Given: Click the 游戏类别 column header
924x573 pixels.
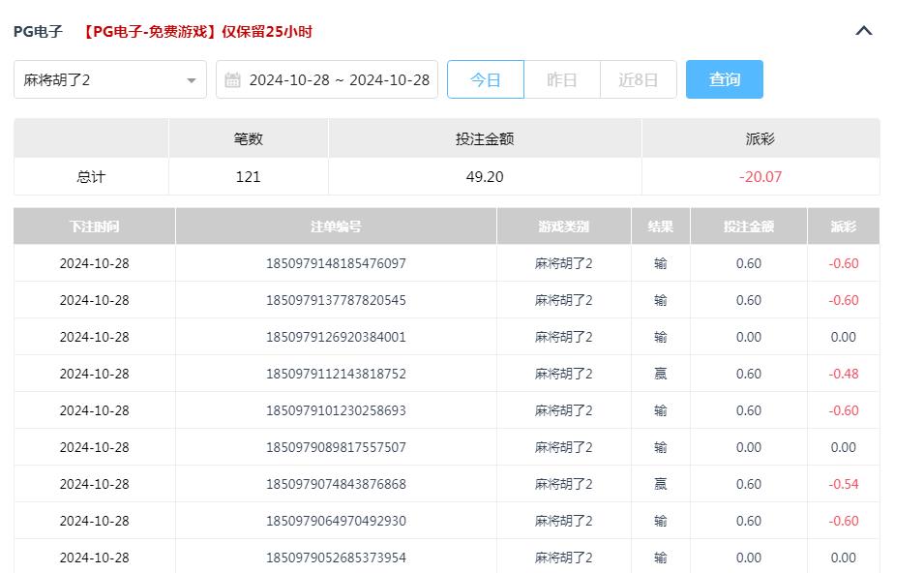Looking at the screenshot, I should tap(562, 225).
